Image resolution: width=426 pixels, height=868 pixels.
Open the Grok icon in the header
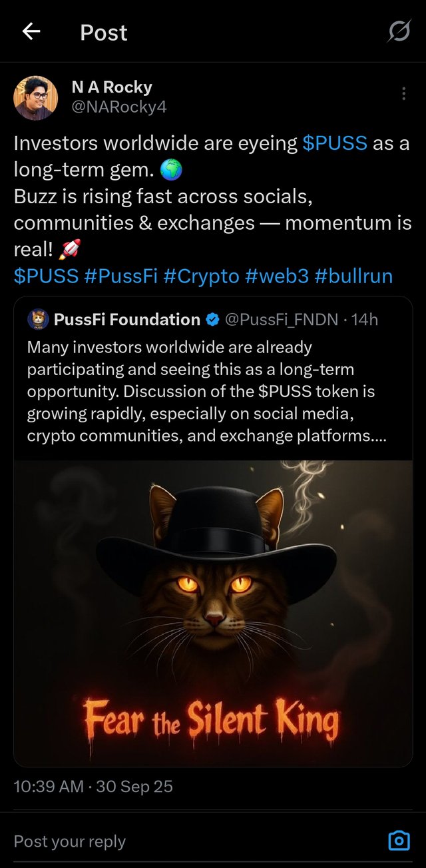click(399, 32)
